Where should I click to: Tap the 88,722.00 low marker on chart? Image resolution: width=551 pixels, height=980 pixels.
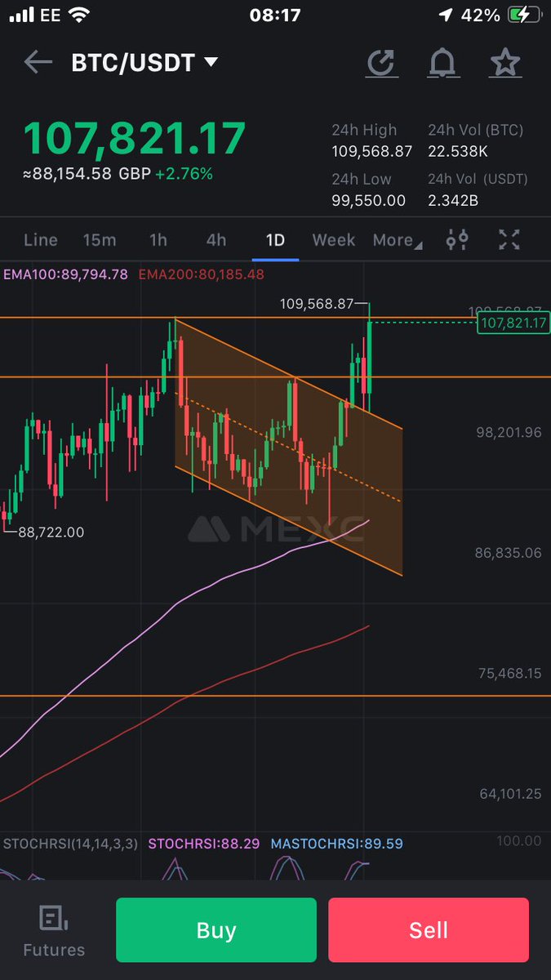point(51,532)
